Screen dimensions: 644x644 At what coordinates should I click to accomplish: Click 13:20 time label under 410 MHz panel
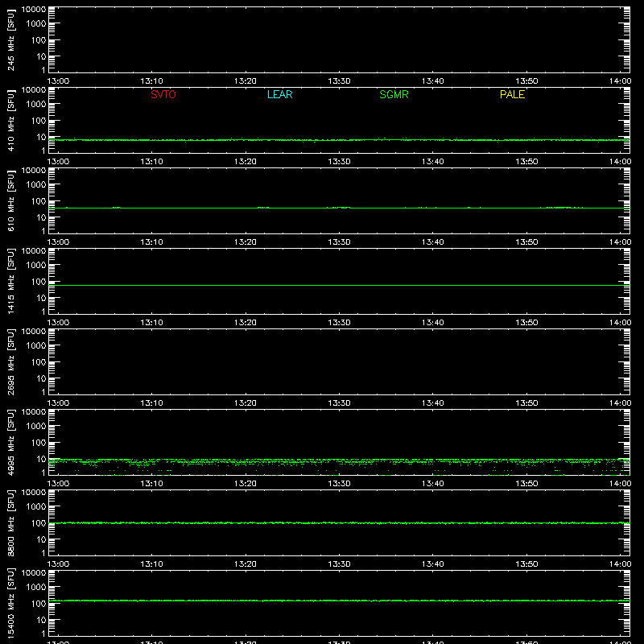pyautogui.click(x=246, y=162)
